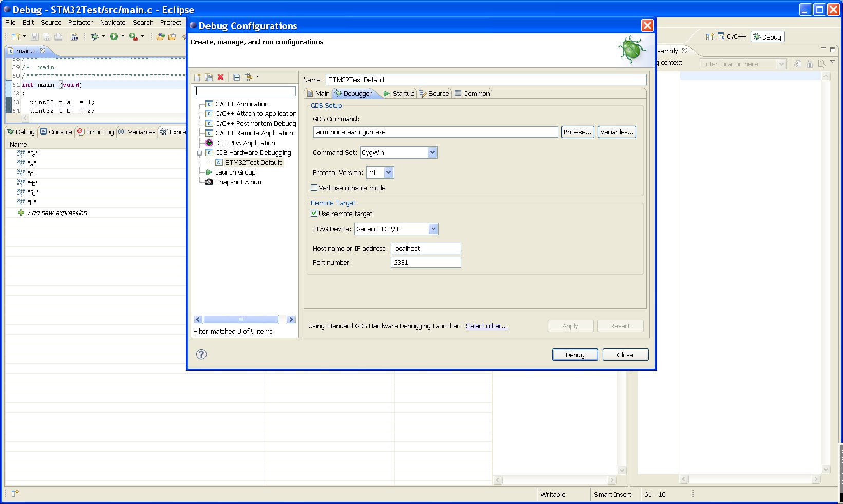This screenshot has width=843, height=504.
Task: Click the Save icon in Eclipse toolbar
Action: pyautogui.click(x=34, y=36)
